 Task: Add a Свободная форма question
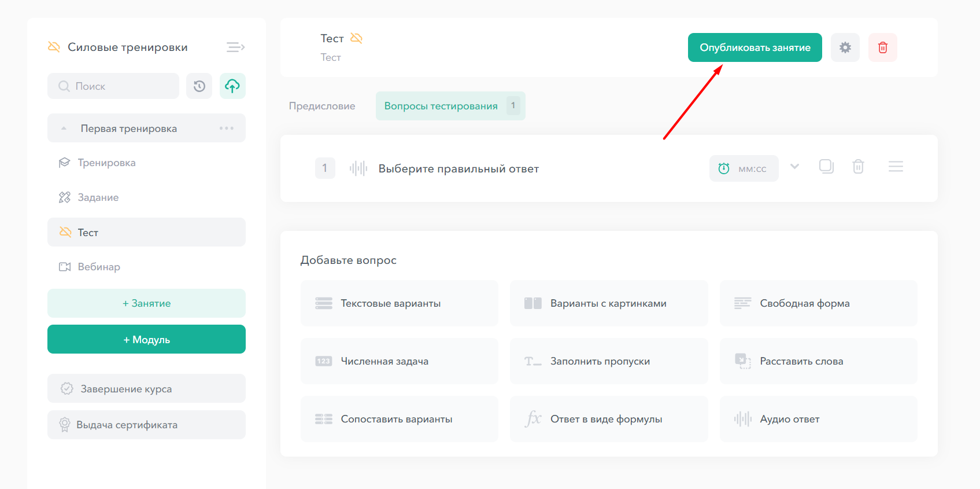click(819, 303)
